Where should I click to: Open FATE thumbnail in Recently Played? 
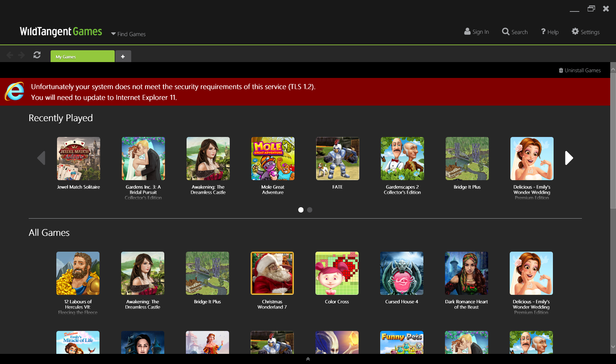click(338, 159)
